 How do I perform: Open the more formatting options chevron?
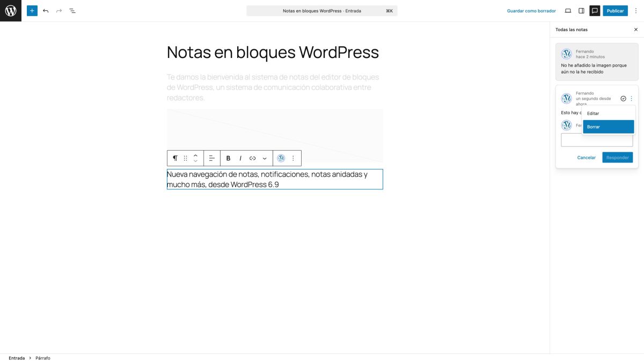pyautogui.click(x=264, y=158)
